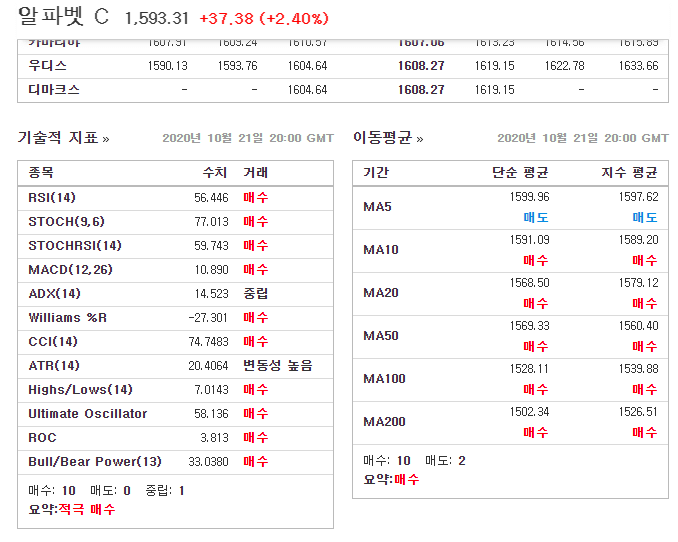Click the price change +37.38 (+2.40%)
This screenshot has width=678, height=542.
(x=264, y=19)
